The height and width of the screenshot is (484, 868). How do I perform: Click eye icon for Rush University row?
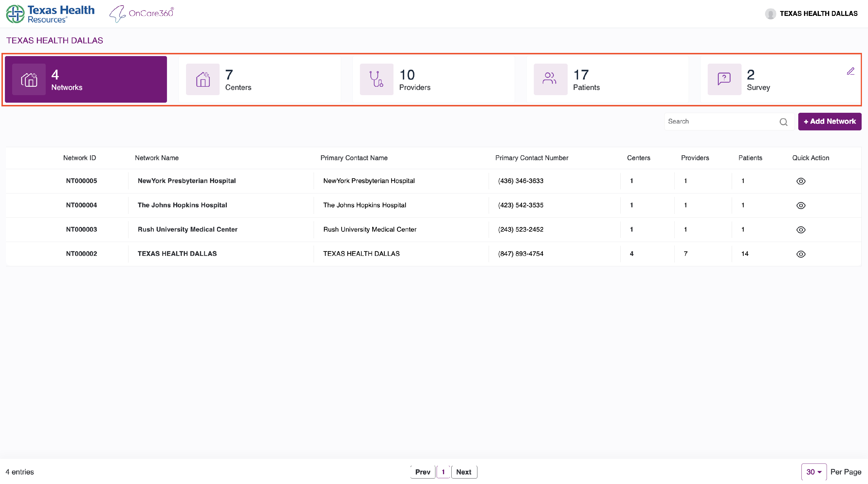click(x=801, y=230)
